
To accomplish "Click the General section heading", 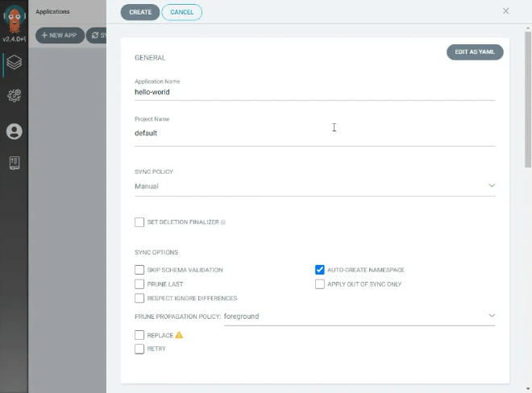I will pos(150,58).
